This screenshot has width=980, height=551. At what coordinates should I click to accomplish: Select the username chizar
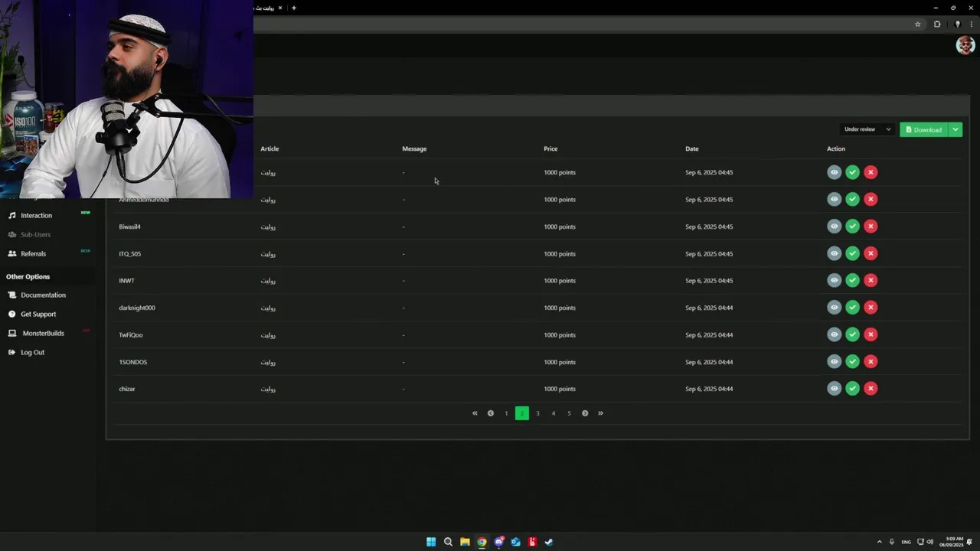pos(127,389)
